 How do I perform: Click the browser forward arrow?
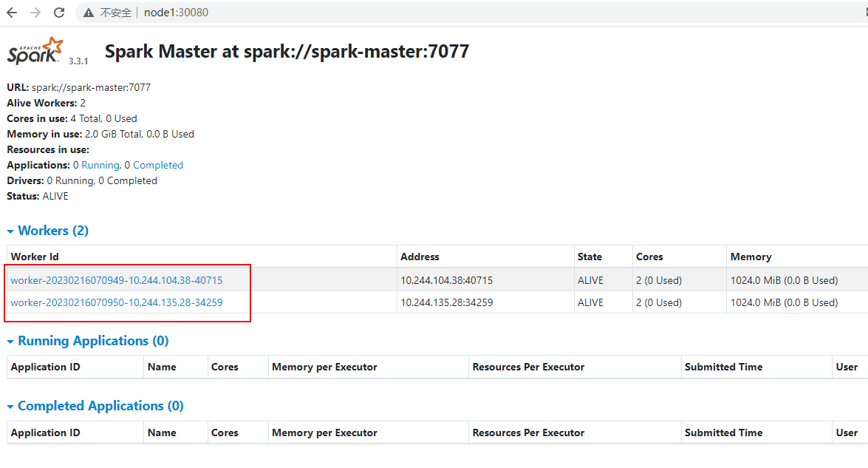click(35, 13)
